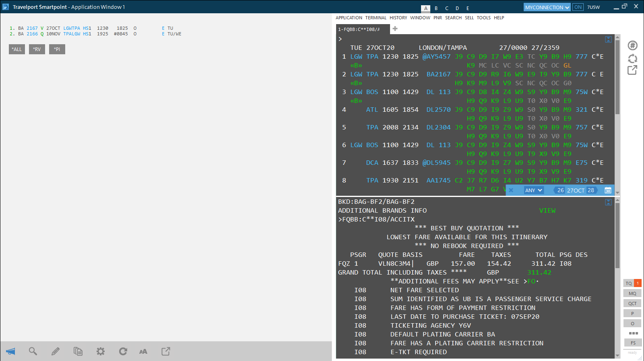Select the 1-FQBB terminal tab
This screenshot has width=644, height=361.
coord(363,29)
